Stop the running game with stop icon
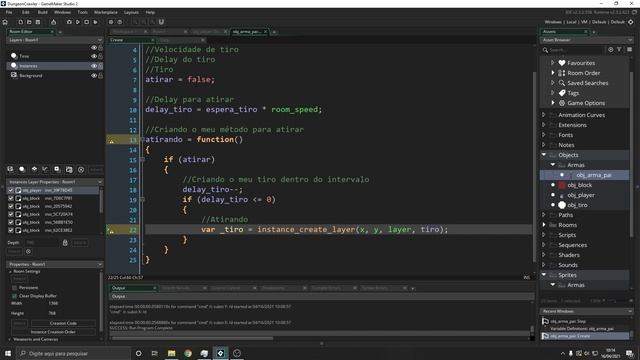 click(87, 22)
